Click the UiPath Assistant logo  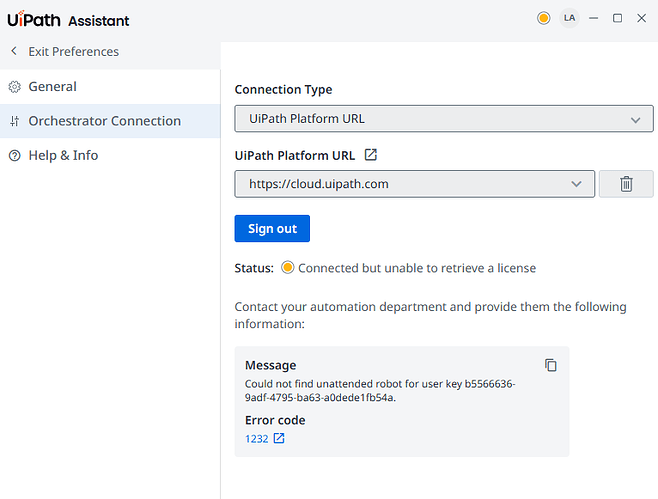tap(68, 20)
